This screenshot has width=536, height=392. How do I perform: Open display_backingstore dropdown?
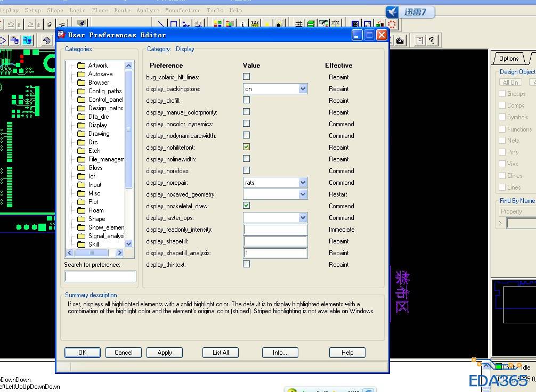[303, 89]
